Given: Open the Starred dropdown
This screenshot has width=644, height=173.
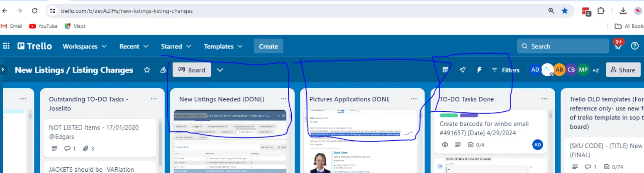Looking at the screenshot, I should pyautogui.click(x=176, y=46).
